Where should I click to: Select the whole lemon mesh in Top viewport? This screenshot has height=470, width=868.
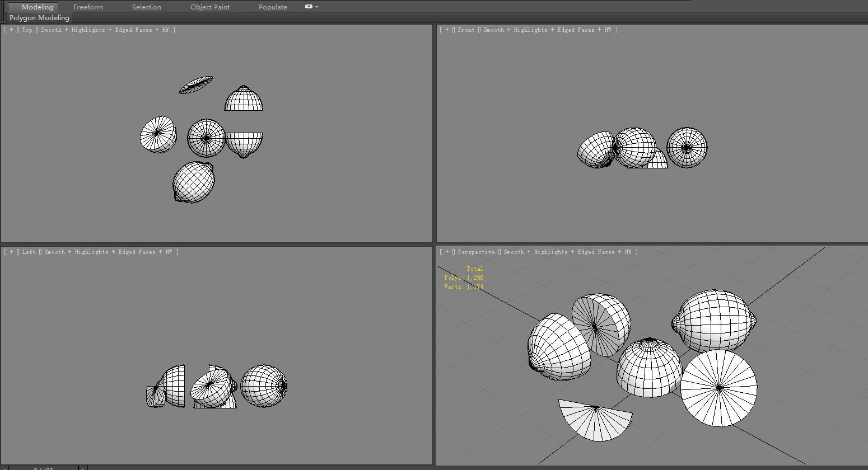pyautogui.click(x=194, y=182)
